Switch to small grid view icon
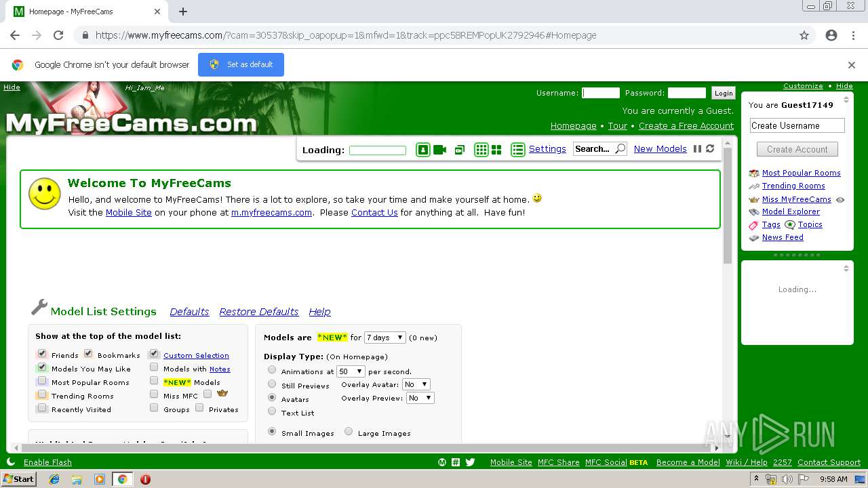The height and width of the screenshot is (488, 868). (x=481, y=150)
